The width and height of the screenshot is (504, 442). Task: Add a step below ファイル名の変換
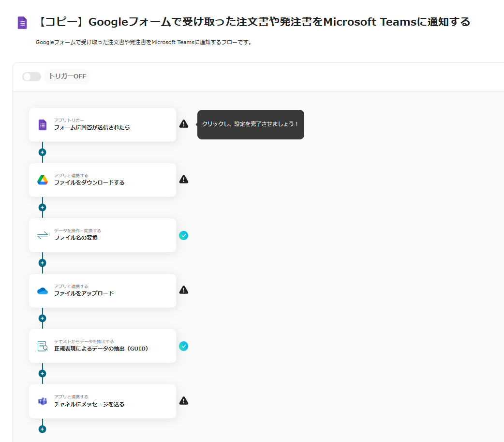tap(42, 263)
